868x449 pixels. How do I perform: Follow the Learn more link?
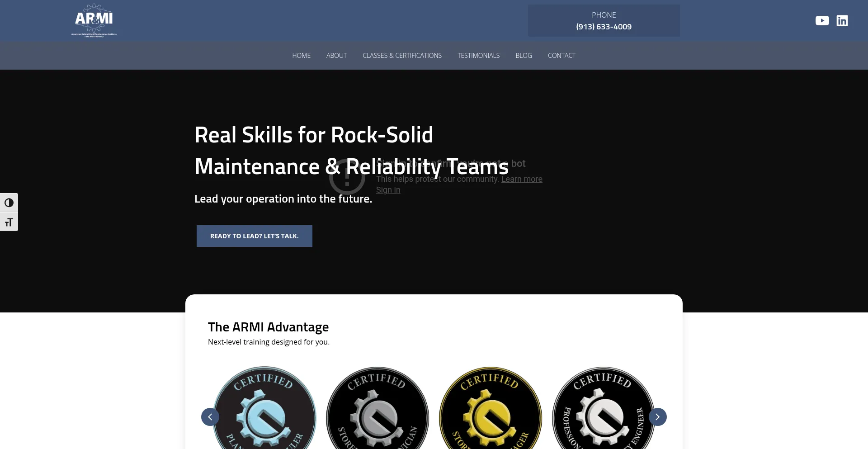click(x=522, y=179)
